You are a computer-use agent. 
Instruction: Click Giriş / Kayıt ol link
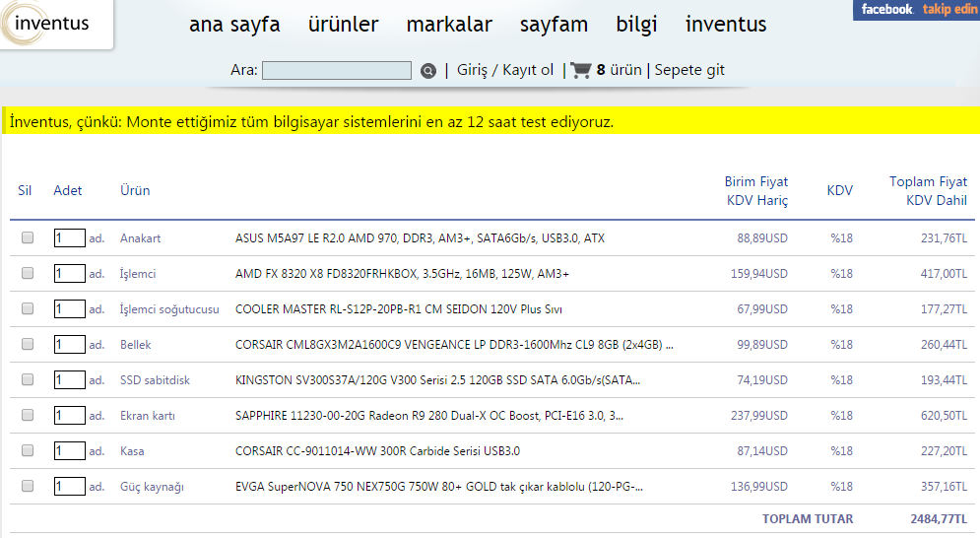[505, 70]
